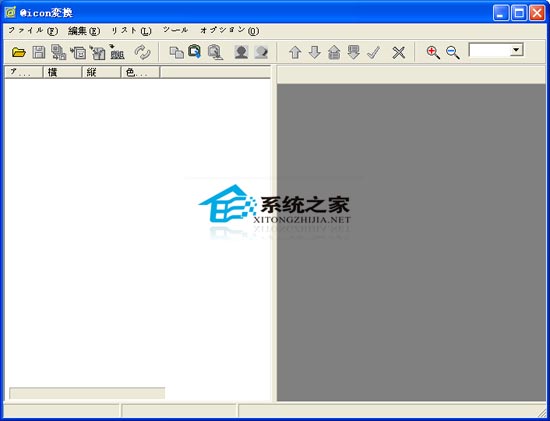Image resolution: width=550 pixels, height=421 pixels.
Task: Open the ツール menu
Action: [x=175, y=31]
